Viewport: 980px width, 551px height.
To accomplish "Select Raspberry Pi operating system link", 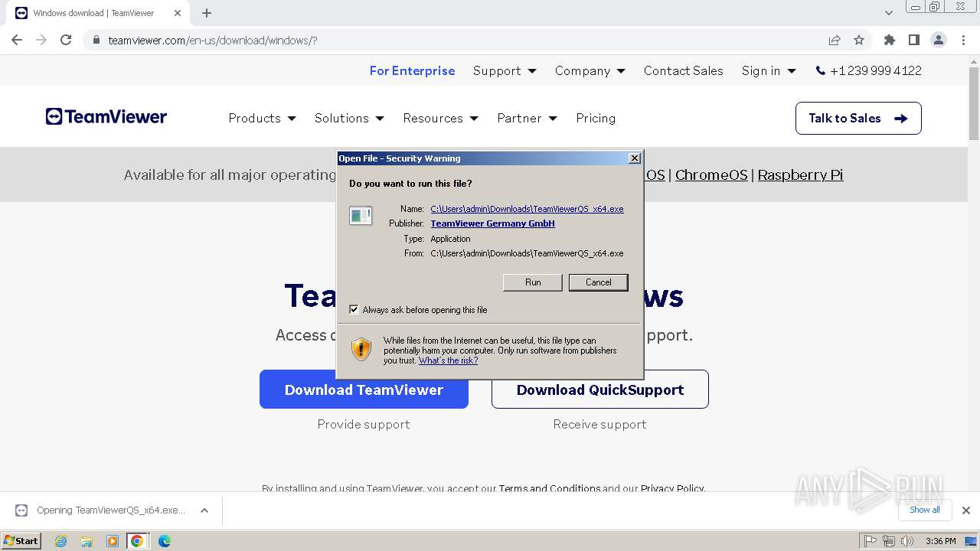I will (x=800, y=174).
